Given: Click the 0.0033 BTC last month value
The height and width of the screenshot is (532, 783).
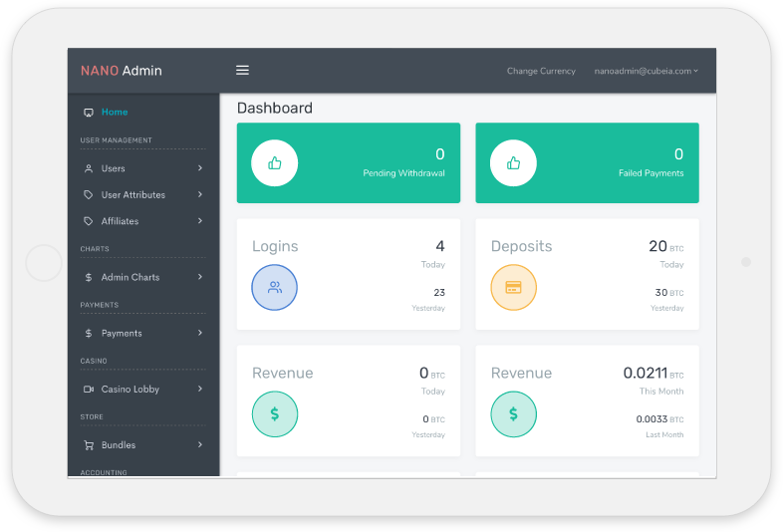Looking at the screenshot, I should (659, 419).
